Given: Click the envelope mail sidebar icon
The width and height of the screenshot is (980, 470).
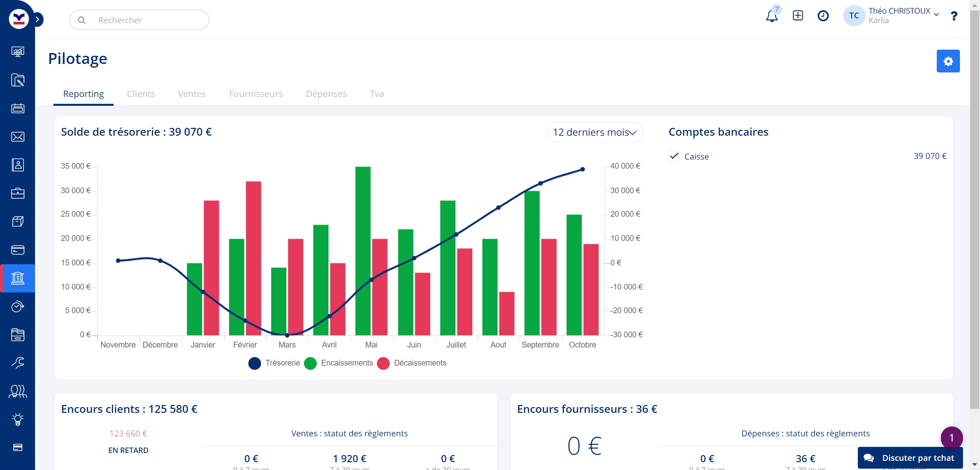Looking at the screenshot, I should 17,136.
